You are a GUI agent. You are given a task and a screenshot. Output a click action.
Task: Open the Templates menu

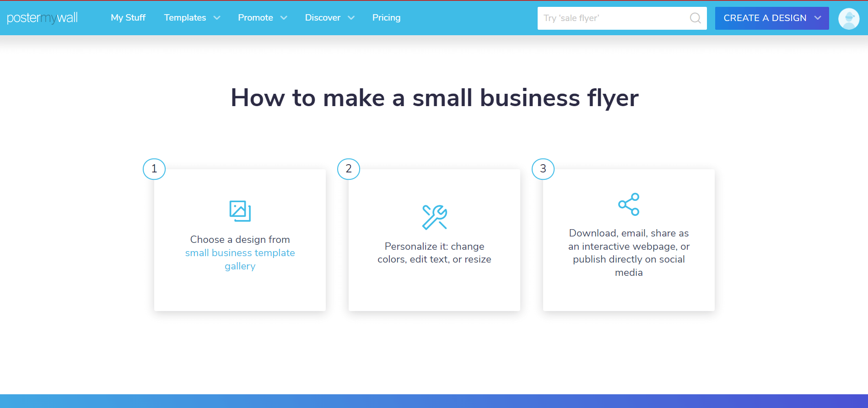[x=185, y=17]
